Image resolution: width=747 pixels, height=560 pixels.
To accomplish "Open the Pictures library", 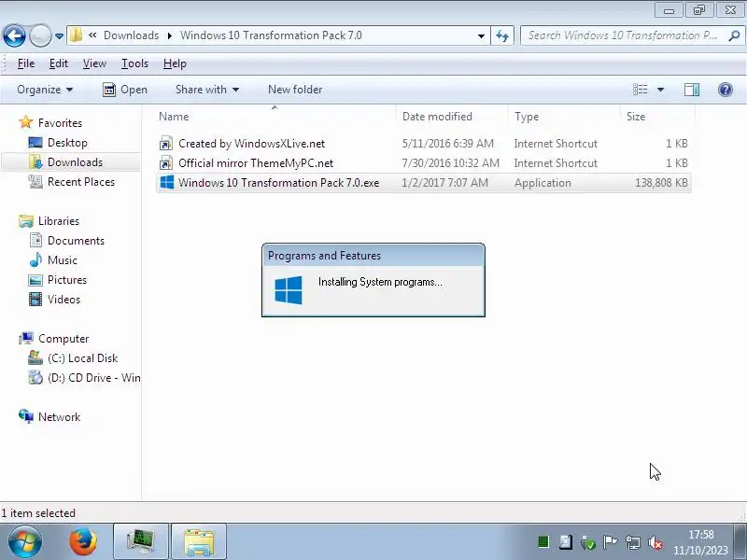I will (66, 279).
